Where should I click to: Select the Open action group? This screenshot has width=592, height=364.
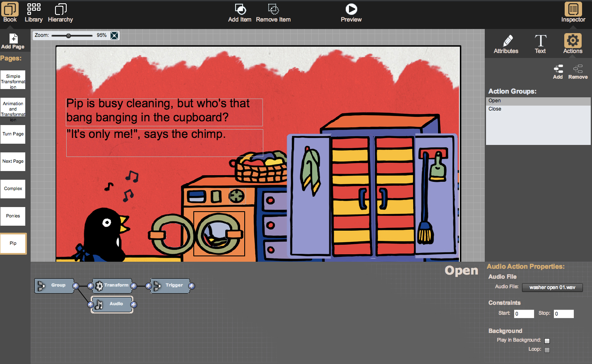538,101
